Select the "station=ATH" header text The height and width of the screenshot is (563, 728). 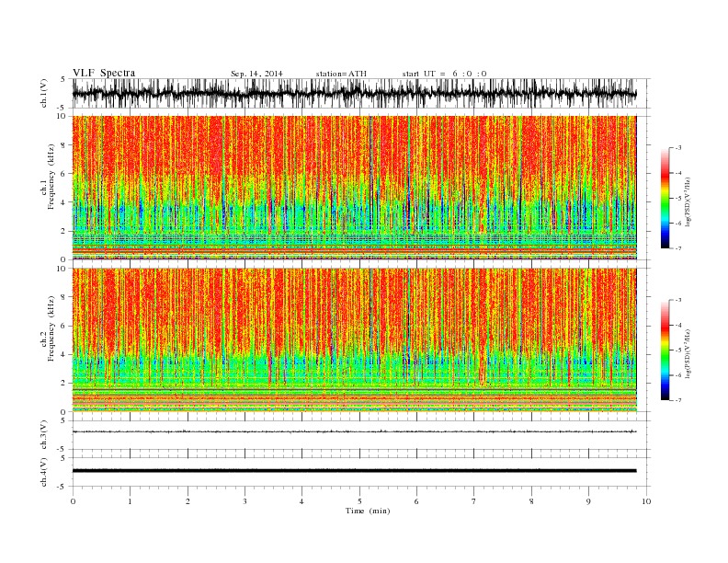point(341,74)
